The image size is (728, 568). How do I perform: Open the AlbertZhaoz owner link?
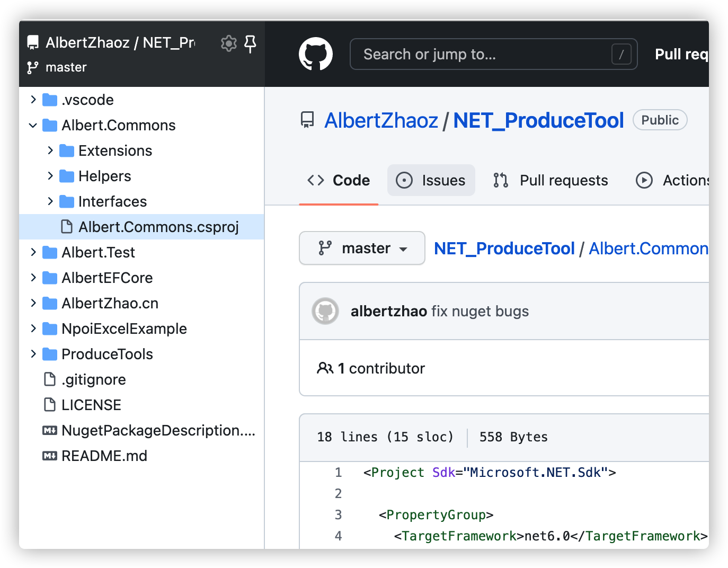381,120
